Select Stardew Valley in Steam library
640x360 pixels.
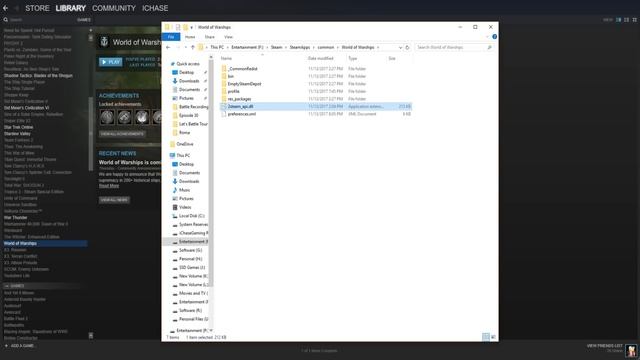(x=17, y=133)
